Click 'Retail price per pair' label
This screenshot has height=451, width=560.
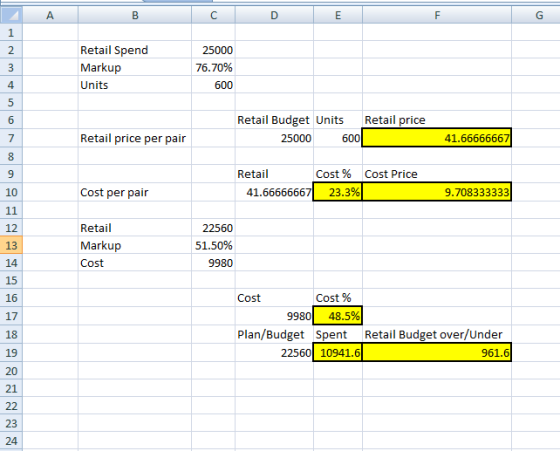coord(135,138)
